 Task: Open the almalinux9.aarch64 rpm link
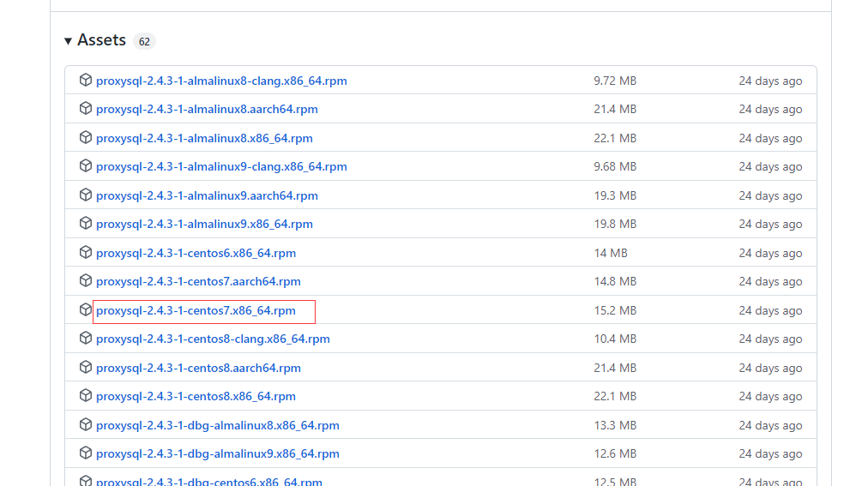(x=207, y=195)
